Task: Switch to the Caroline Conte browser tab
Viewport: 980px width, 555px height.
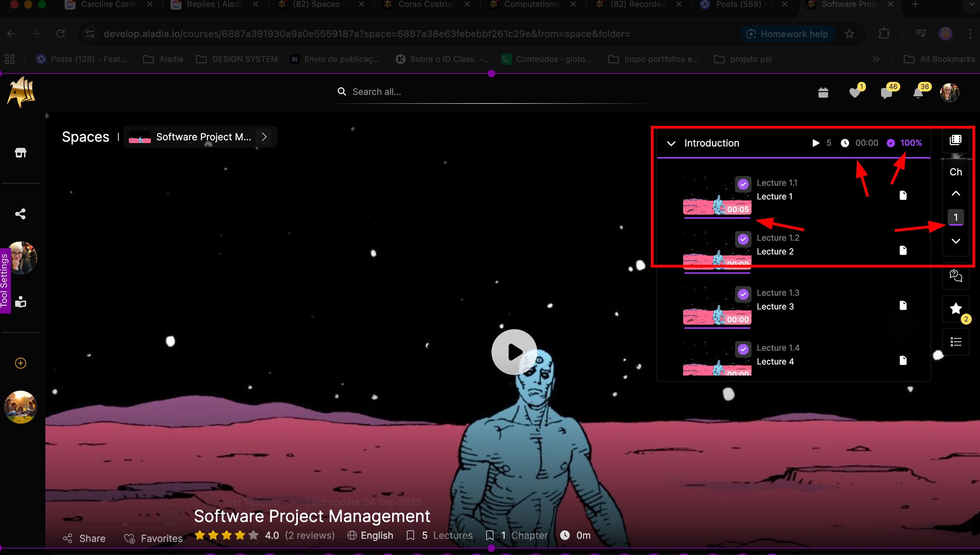Action: (109, 4)
